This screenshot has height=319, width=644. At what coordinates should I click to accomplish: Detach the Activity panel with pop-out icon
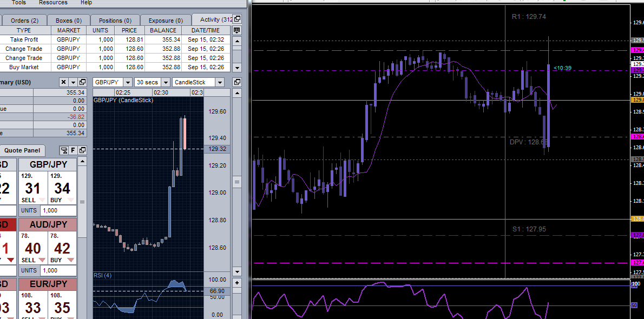[x=237, y=19]
